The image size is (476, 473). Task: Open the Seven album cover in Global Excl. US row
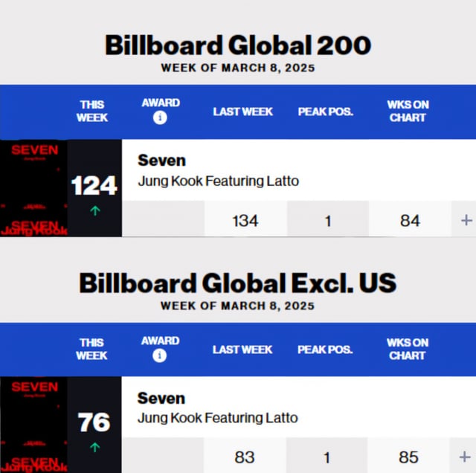[33, 425]
